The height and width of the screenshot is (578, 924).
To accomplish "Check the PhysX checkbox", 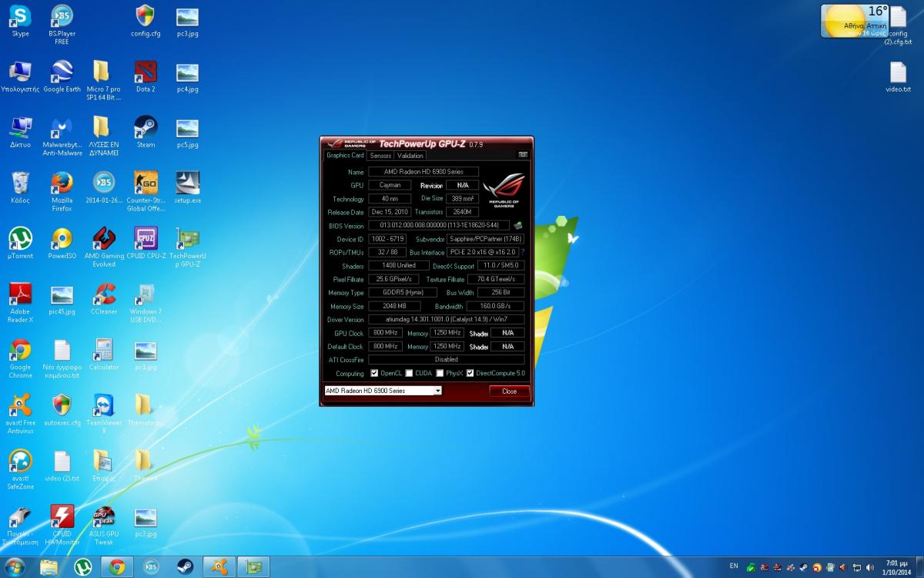I will tap(440, 373).
